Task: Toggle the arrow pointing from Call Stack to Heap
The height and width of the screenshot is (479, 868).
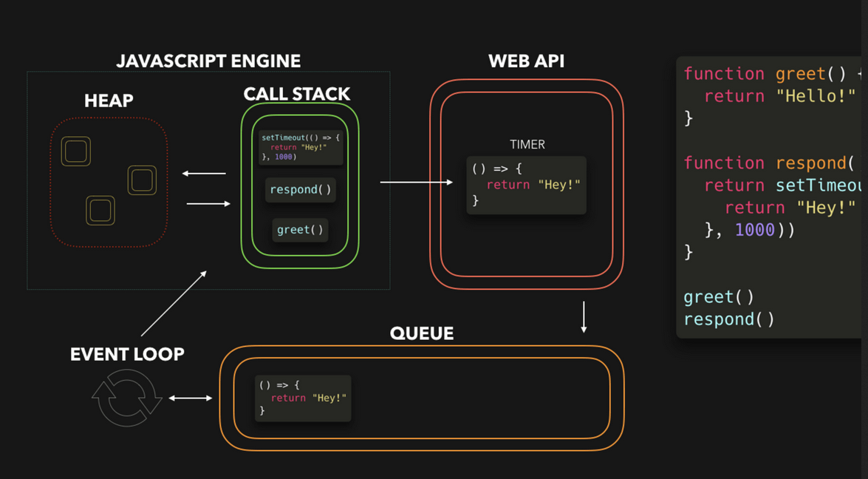Action: pos(205,174)
